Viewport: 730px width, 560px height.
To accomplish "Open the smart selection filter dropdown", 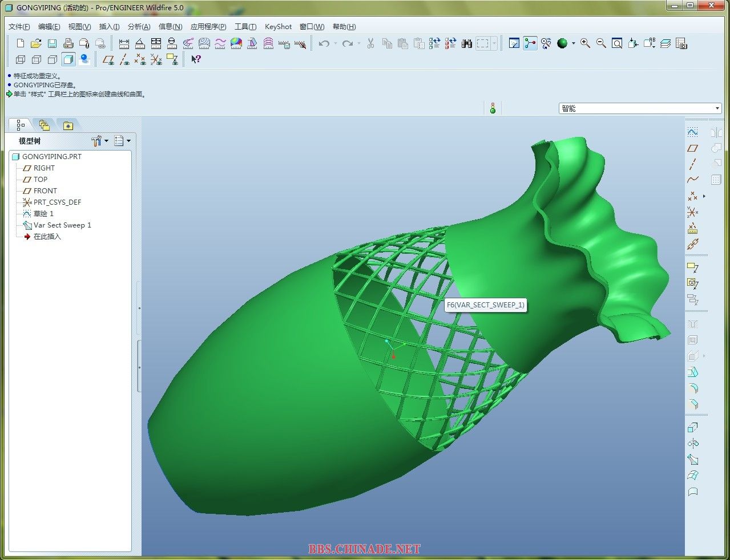I will pos(717,108).
